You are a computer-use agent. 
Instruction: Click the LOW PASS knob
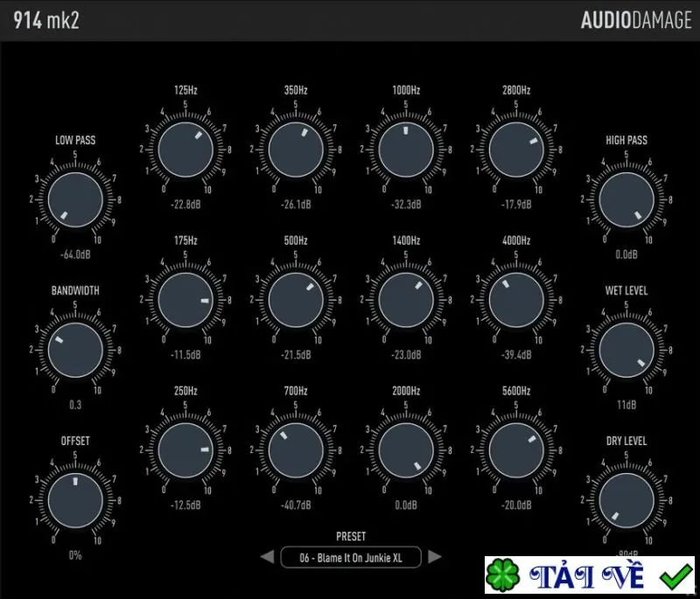click(75, 200)
